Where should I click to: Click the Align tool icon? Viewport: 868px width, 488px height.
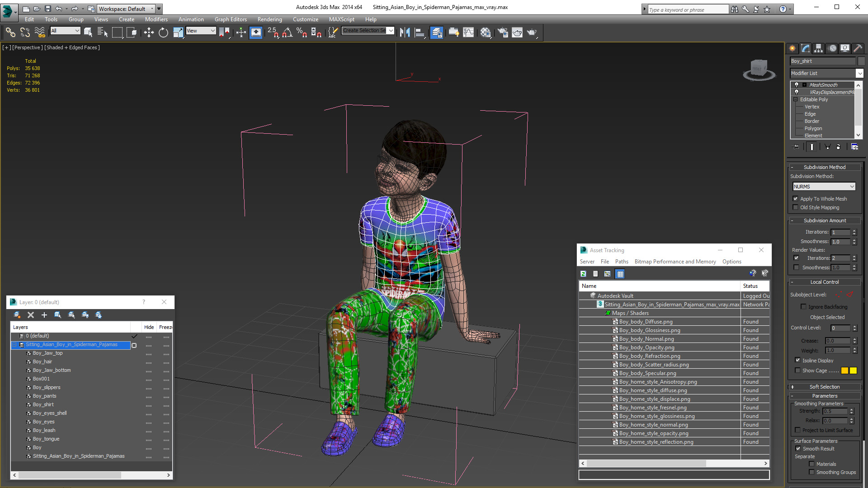pos(420,32)
